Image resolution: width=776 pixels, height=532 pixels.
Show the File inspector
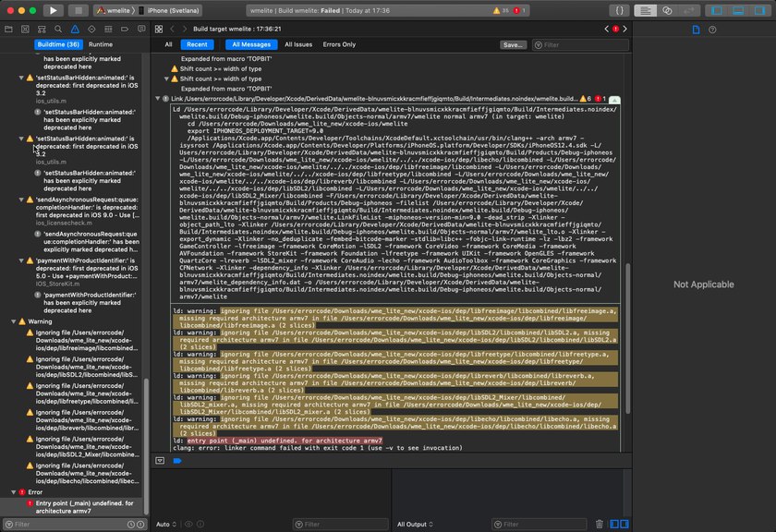click(x=696, y=30)
